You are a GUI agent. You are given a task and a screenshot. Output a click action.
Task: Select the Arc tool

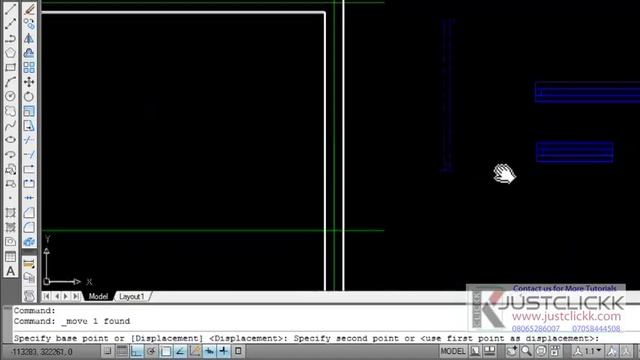[x=10, y=82]
